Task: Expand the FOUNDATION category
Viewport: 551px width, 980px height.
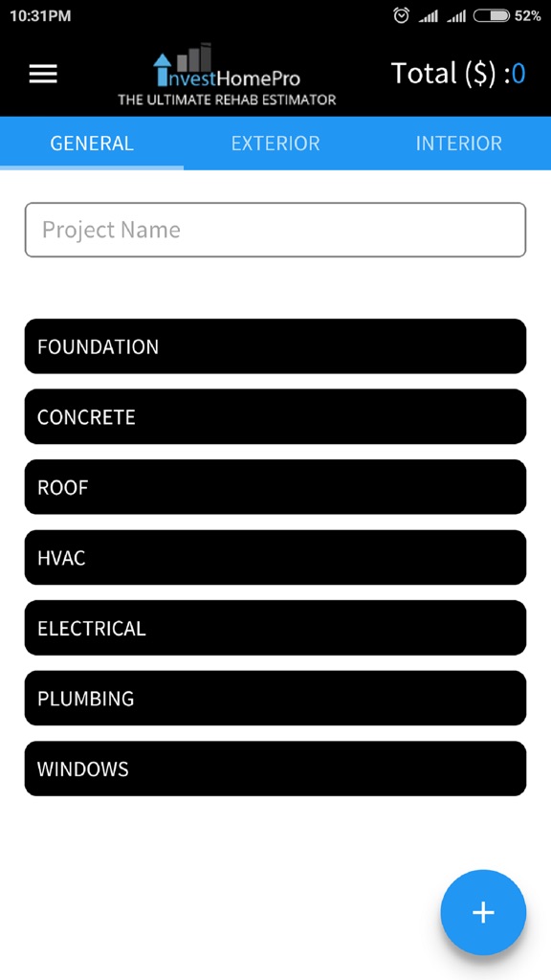Action: [275, 345]
